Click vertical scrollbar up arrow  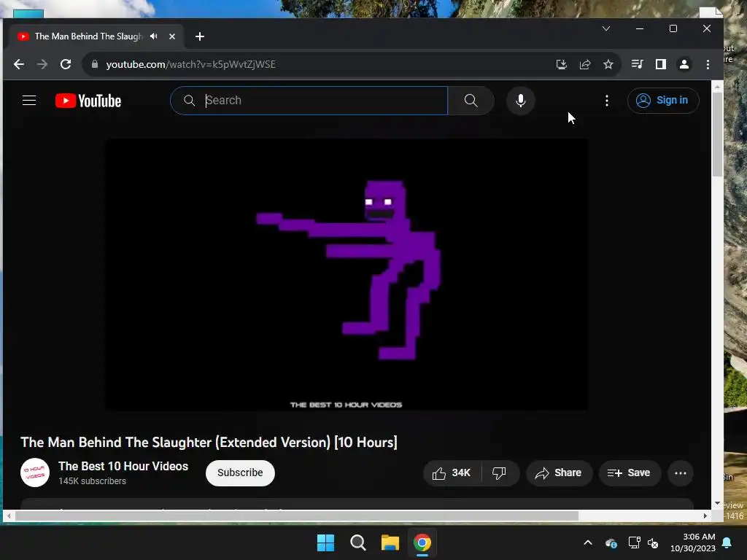tap(717, 87)
